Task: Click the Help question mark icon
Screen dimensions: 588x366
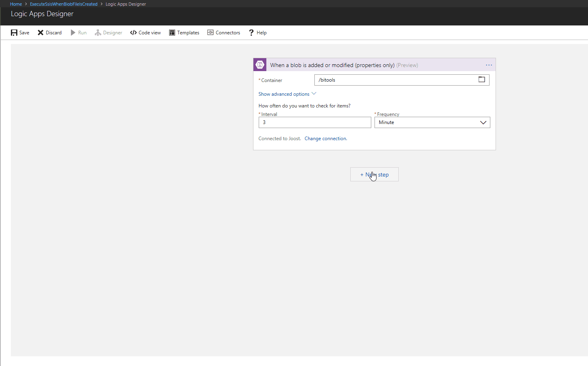Action: pos(251,32)
